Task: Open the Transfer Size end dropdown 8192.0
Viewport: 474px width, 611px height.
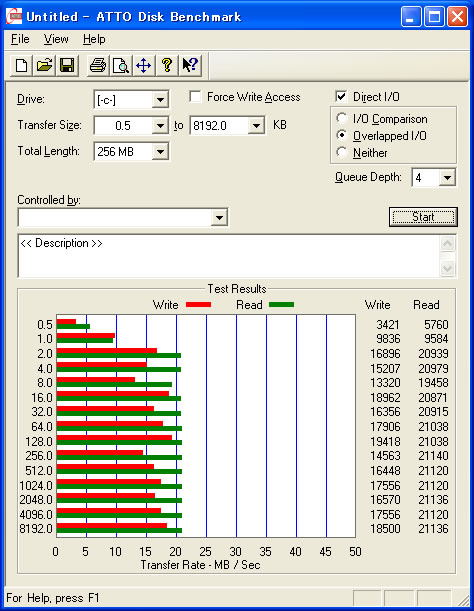Action: click(256, 125)
